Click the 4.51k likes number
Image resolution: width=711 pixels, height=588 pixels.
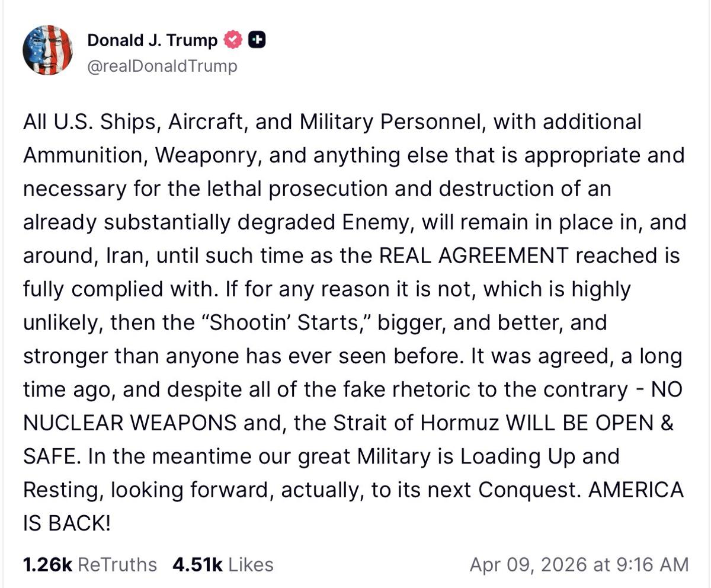pos(197,564)
